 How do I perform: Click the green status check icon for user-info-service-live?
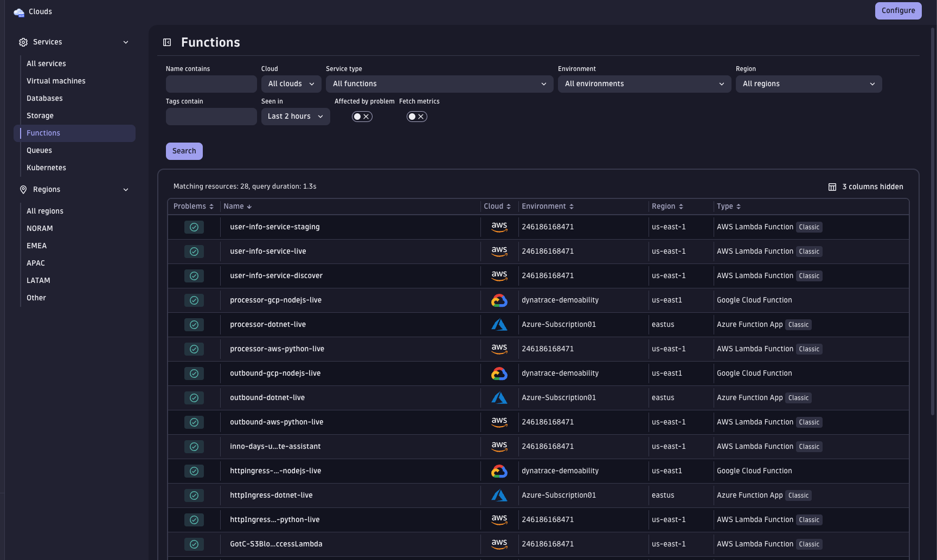194,251
